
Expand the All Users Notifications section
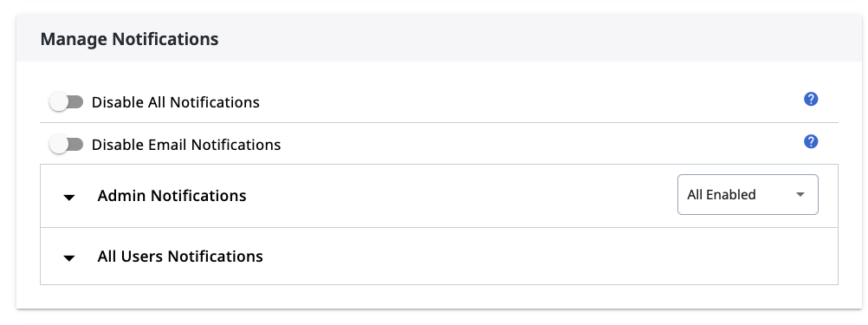(439, 257)
